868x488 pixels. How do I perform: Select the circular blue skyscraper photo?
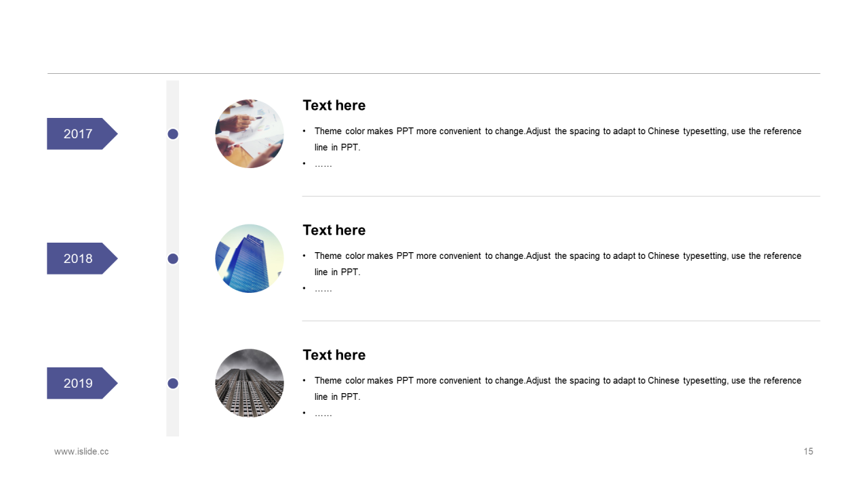click(250, 258)
